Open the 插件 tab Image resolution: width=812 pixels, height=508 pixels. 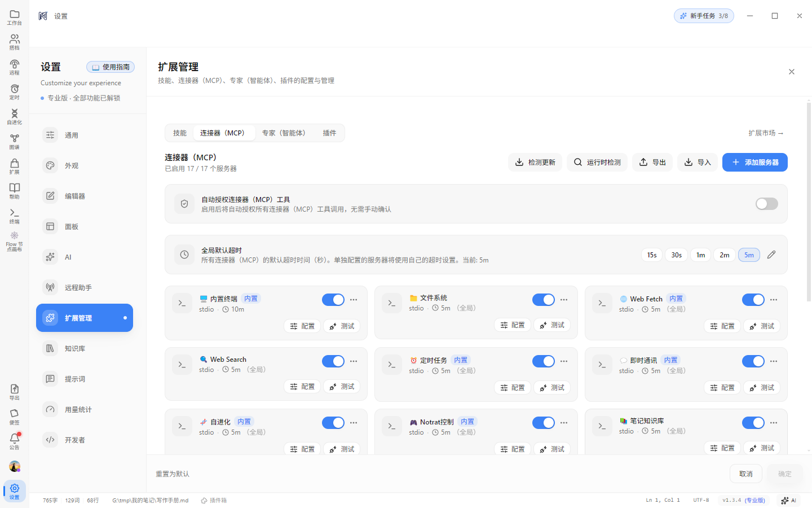[x=329, y=133]
